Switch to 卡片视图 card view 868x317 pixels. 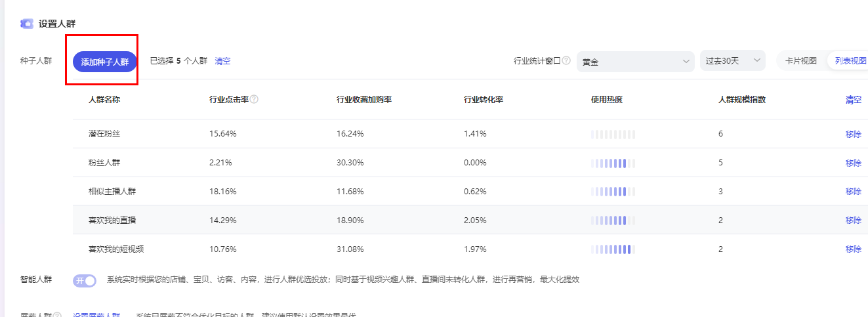800,61
